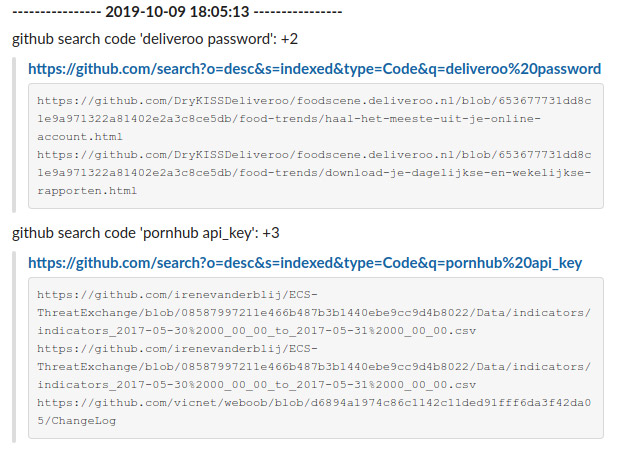Click the second irenevanderblij ECS-ThreatExchange csv URL
Viewport: 618px width, 455px height.
pos(314,367)
